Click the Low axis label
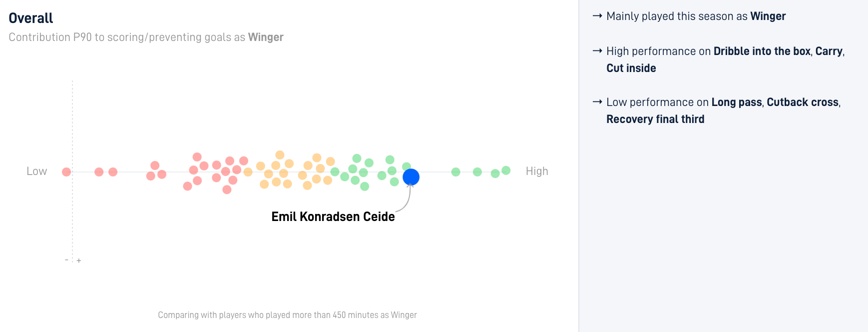868x332 pixels. 37,171
